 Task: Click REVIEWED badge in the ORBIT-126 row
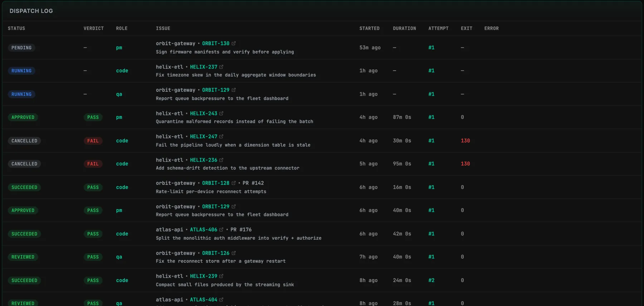(23, 257)
